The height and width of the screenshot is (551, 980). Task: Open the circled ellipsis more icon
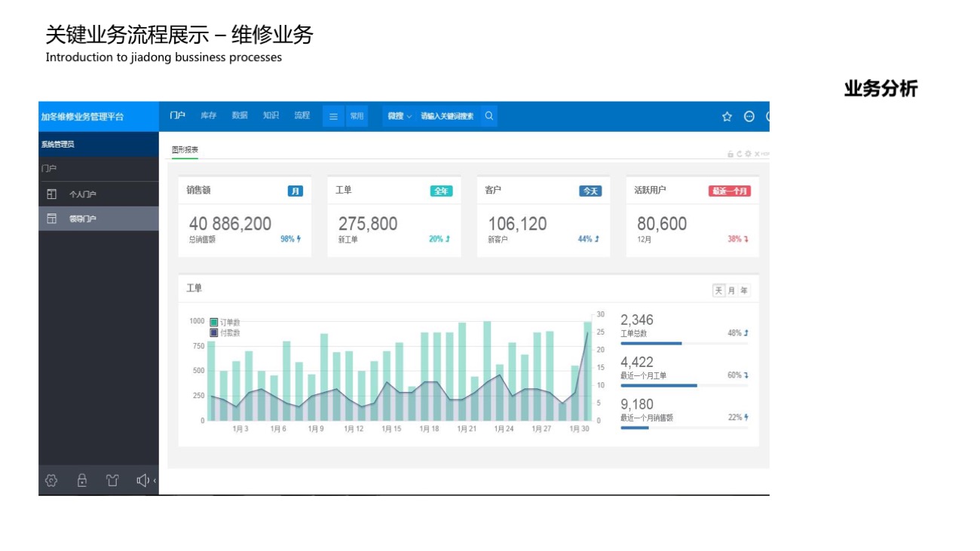coord(749,116)
